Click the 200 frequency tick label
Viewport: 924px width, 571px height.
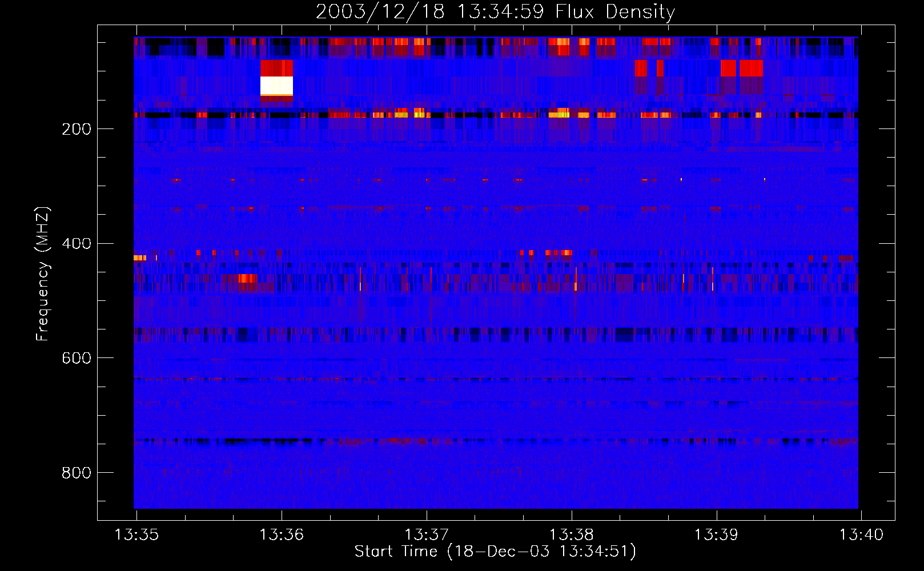77,129
